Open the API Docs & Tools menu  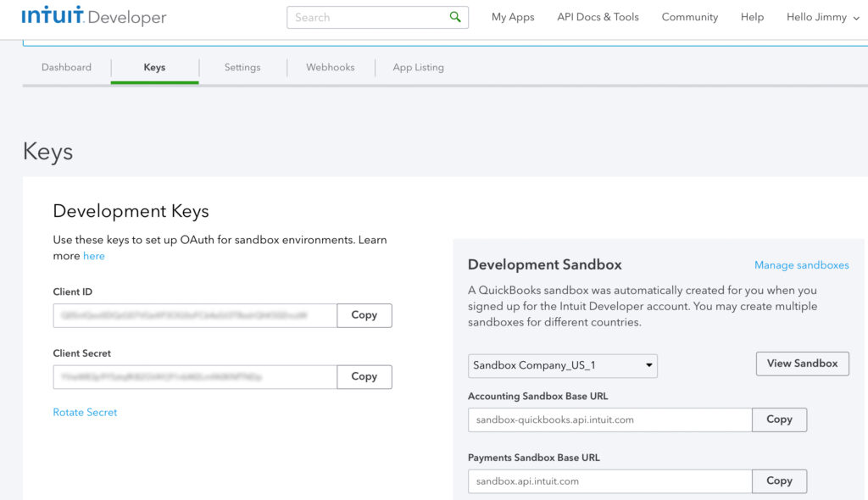[x=598, y=17]
